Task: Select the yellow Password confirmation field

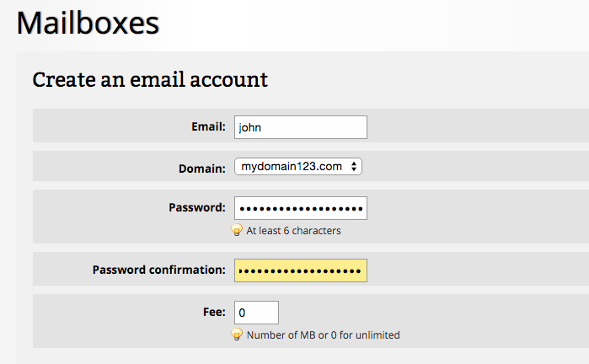Action: (300, 270)
